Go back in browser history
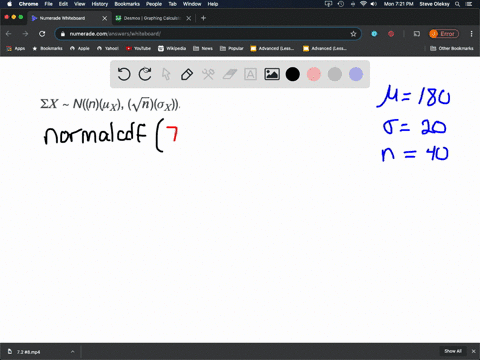Screen dimensions: 480x360 coord(9,34)
